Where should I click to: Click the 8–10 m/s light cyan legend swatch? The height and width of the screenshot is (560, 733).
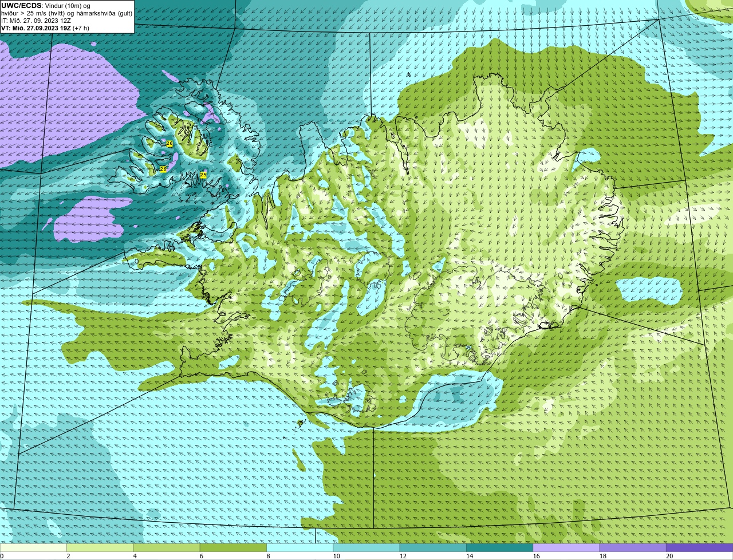tap(300, 547)
